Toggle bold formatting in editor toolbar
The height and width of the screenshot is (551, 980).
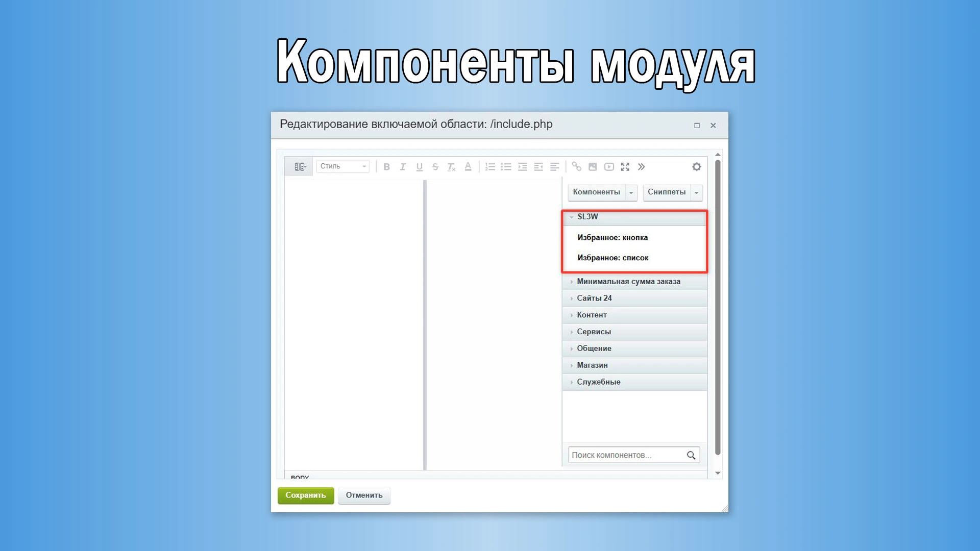[x=386, y=167]
